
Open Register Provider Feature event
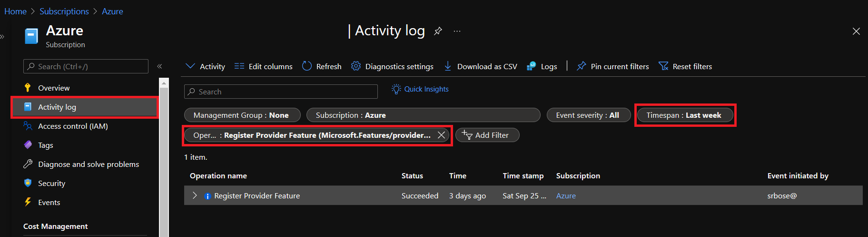(257, 196)
